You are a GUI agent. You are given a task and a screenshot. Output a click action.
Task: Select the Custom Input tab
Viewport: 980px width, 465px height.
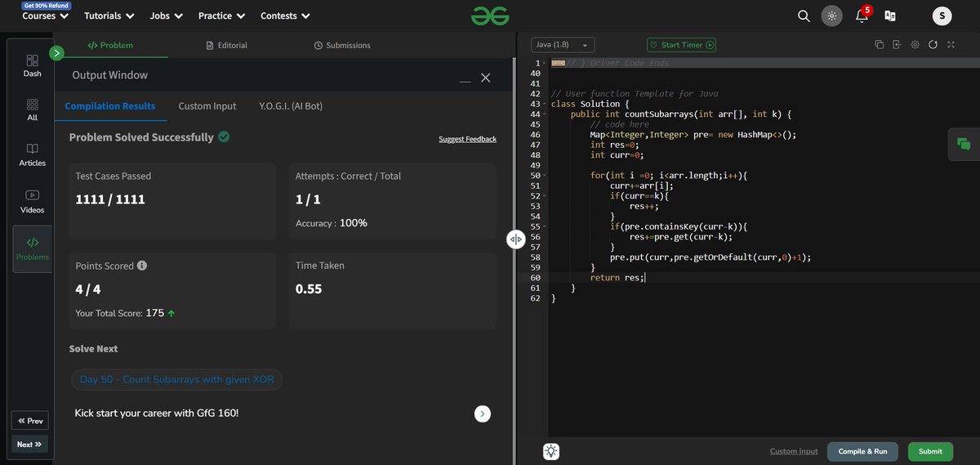207,106
